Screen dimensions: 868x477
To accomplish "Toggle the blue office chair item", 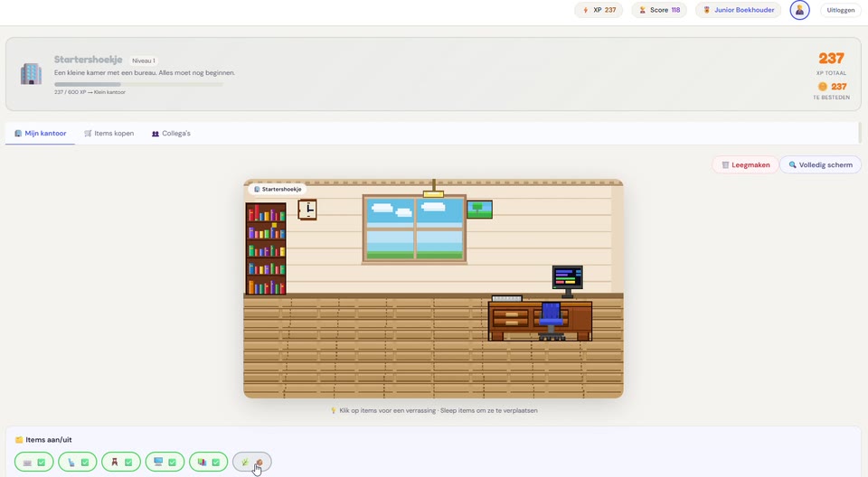I will coord(78,462).
